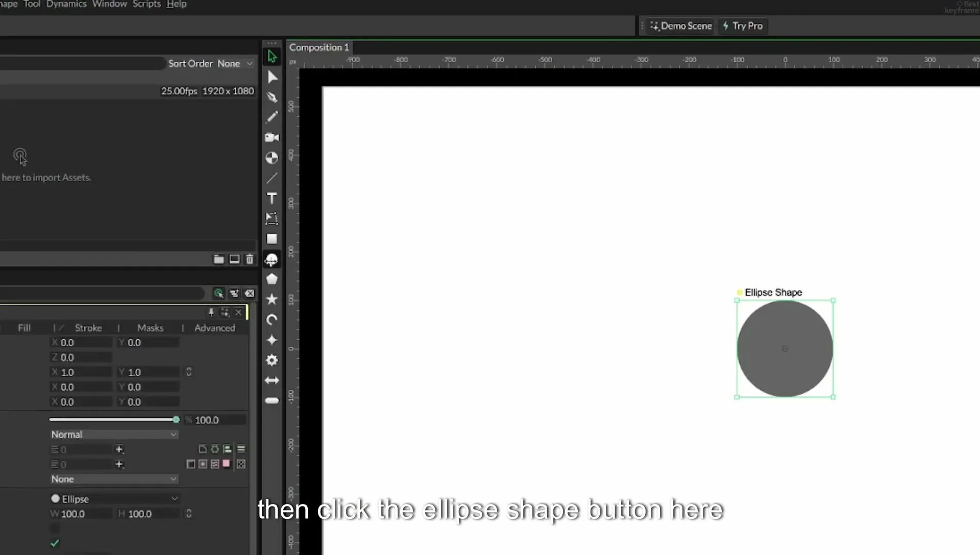Click the new folder icon in Assets panel
The height and width of the screenshot is (555, 980).
[x=218, y=259]
